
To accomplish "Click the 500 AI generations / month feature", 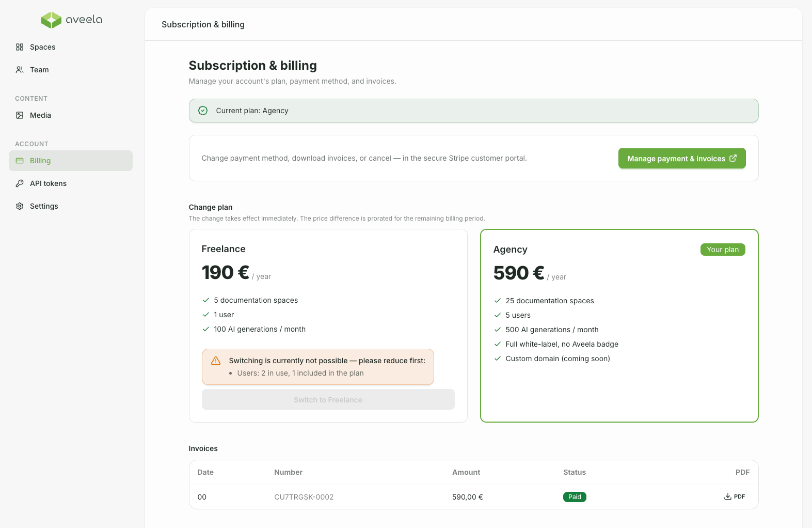I will (x=552, y=330).
